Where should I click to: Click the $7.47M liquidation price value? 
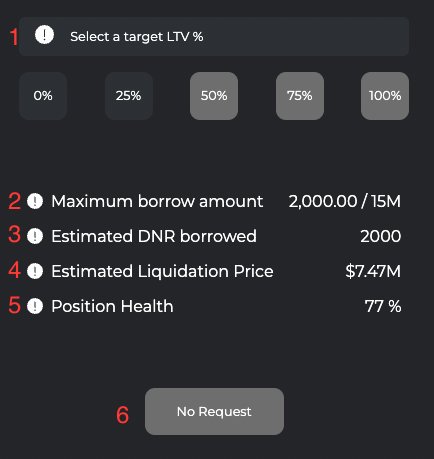pos(373,271)
